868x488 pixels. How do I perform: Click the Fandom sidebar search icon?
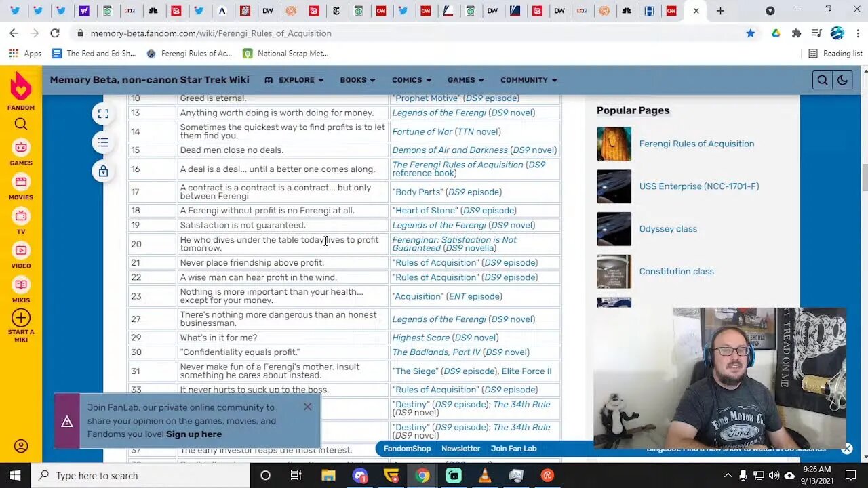point(21,123)
